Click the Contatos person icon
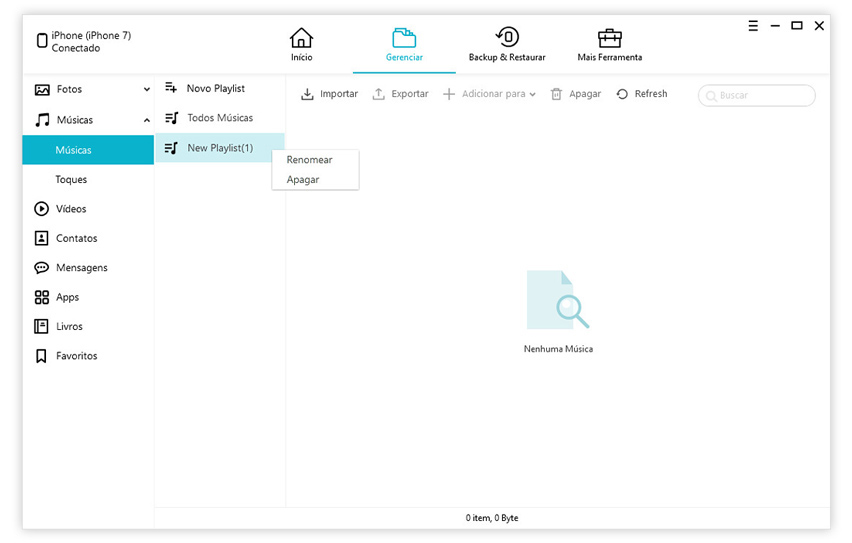The width and height of the screenshot is (852, 543). point(41,238)
